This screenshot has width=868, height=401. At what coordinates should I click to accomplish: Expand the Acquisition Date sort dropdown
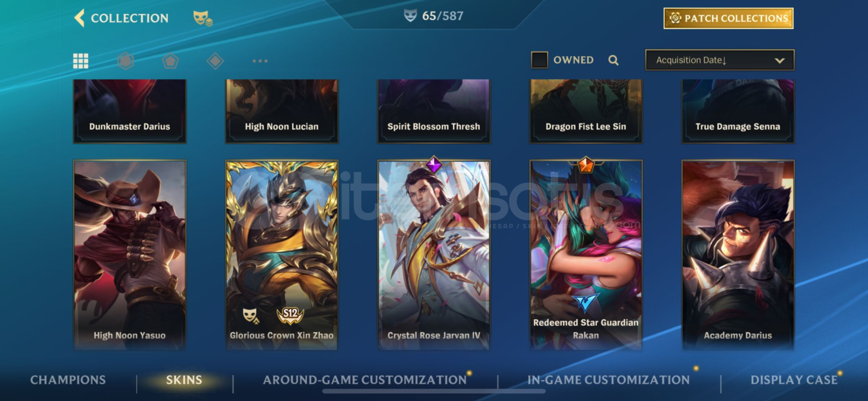pyautogui.click(x=720, y=60)
